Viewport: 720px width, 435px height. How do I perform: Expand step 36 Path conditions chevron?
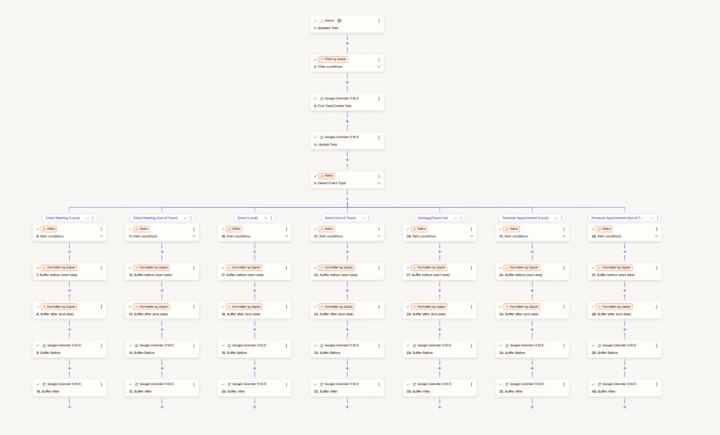(657, 237)
